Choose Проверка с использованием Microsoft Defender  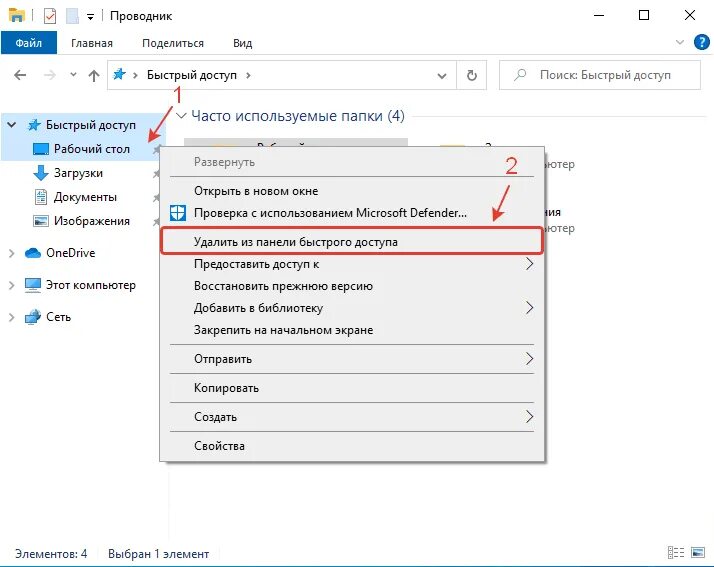tap(352, 213)
